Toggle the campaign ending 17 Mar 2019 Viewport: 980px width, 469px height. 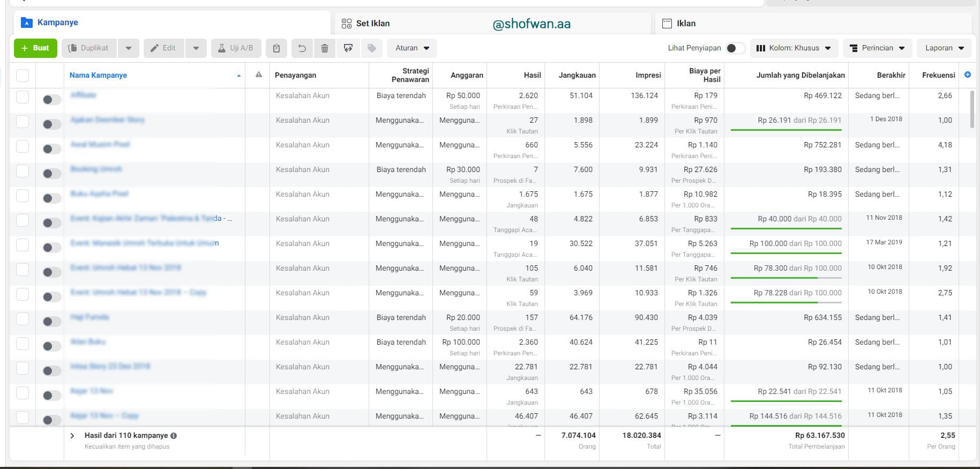51,248
